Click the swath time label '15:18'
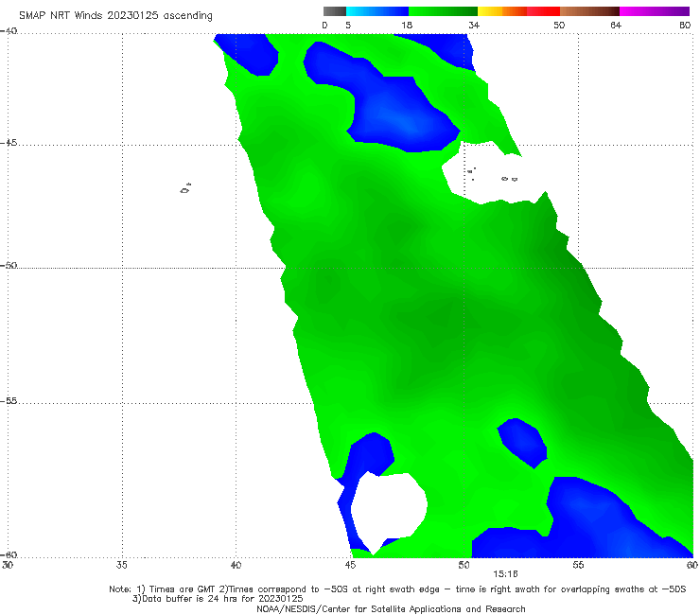The width and height of the screenshot is (700, 615). [x=505, y=574]
